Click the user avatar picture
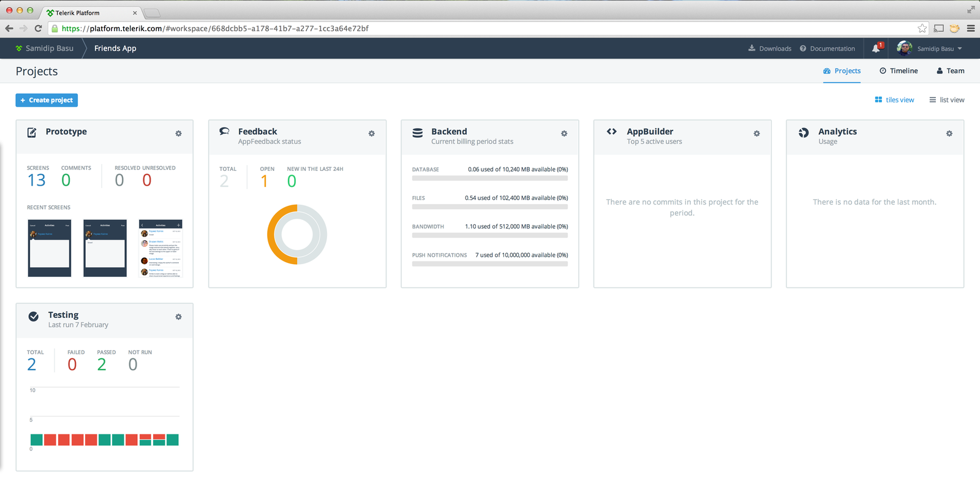 (904, 48)
